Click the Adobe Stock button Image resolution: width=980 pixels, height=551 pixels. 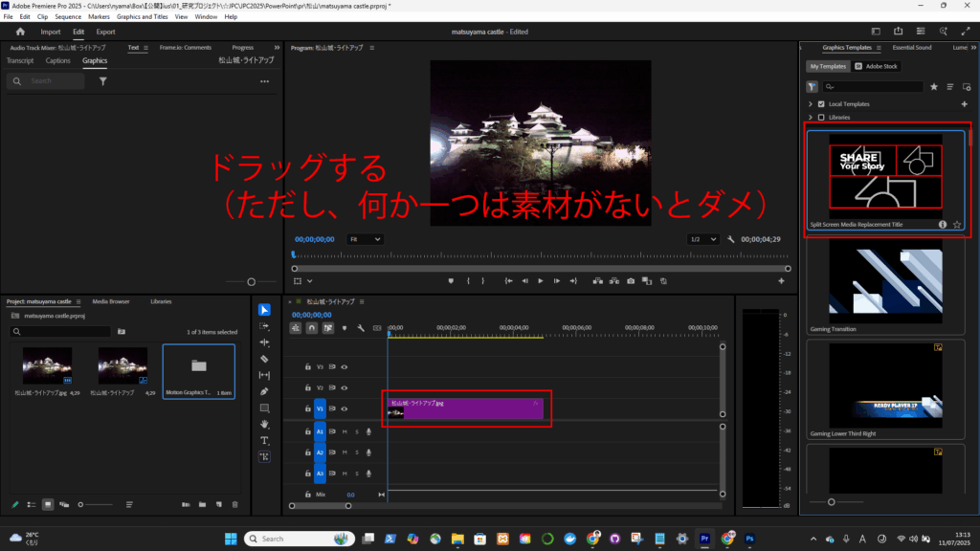(876, 66)
